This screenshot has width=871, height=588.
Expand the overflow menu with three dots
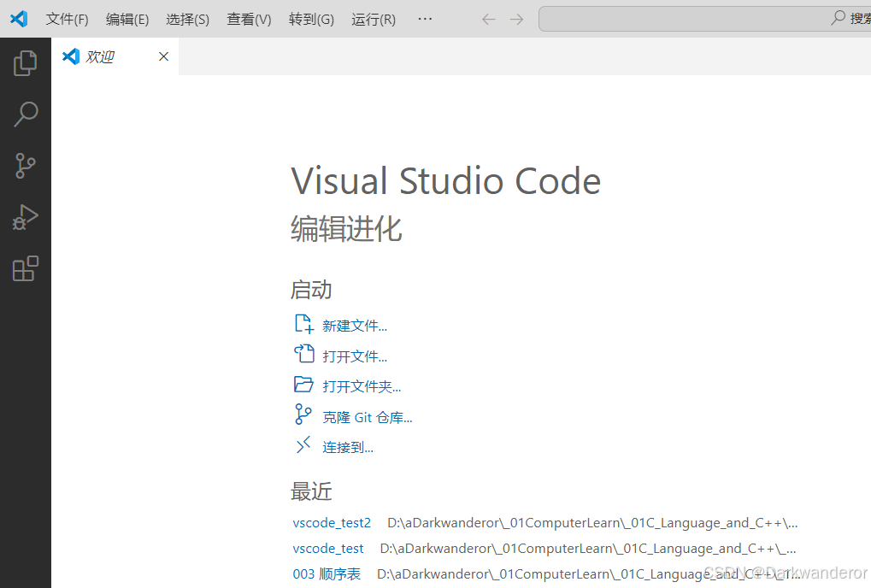425,19
